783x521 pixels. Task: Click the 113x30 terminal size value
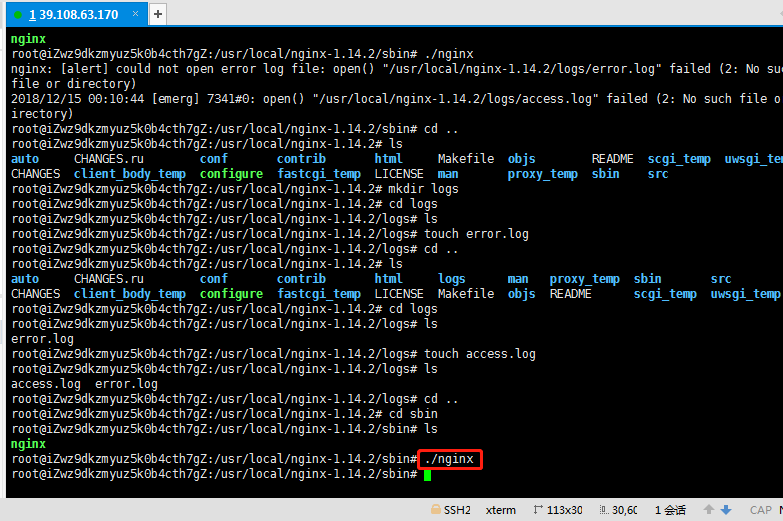[x=564, y=510]
